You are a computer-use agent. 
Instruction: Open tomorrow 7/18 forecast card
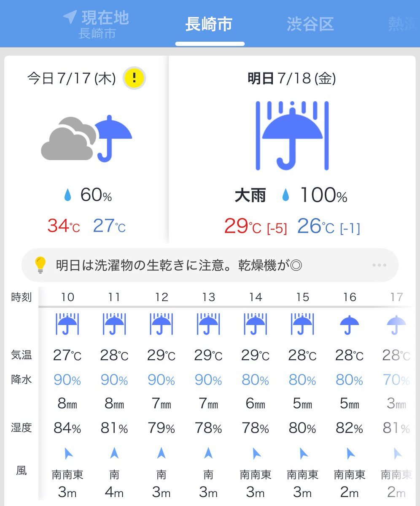[x=292, y=150]
